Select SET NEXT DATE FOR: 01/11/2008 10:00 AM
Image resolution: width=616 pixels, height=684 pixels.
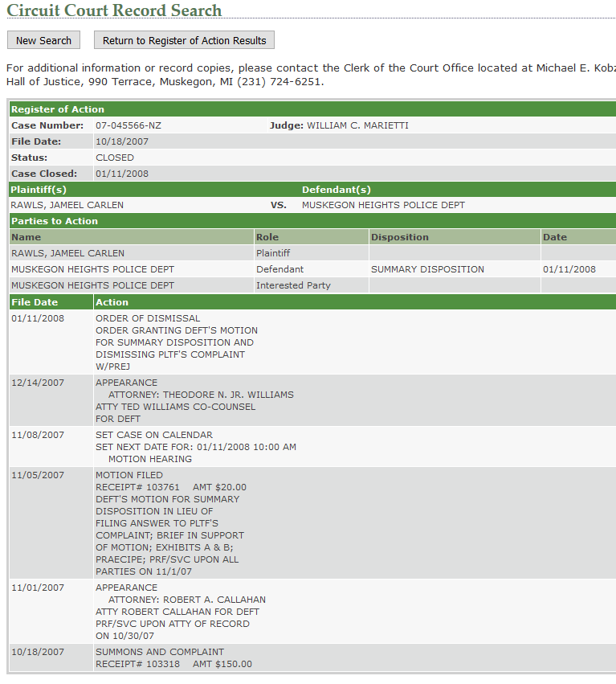pyautogui.click(x=196, y=447)
